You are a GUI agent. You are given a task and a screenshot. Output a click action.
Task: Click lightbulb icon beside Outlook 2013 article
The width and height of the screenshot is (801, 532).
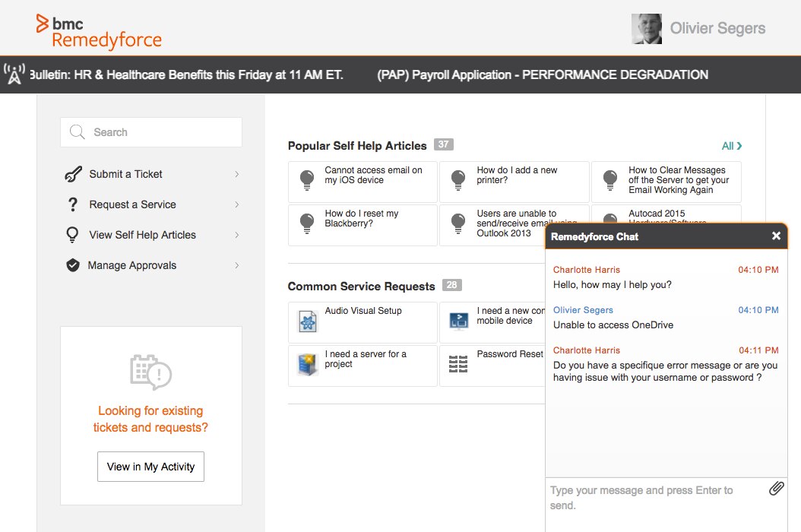458,224
